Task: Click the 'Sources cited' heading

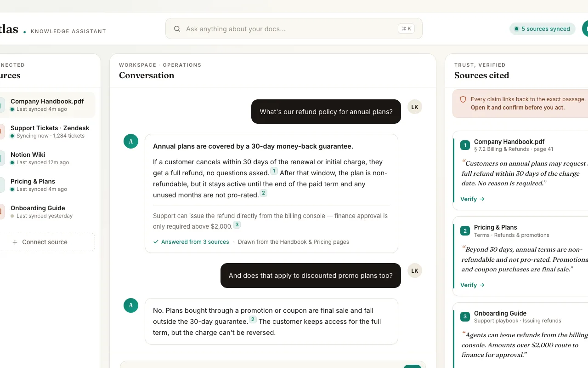Action: click(x=482, y=75)
